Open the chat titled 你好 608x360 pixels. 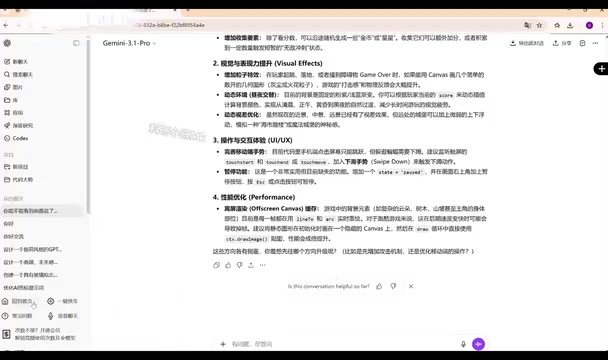pyautogui.click(x=9, y=224)
